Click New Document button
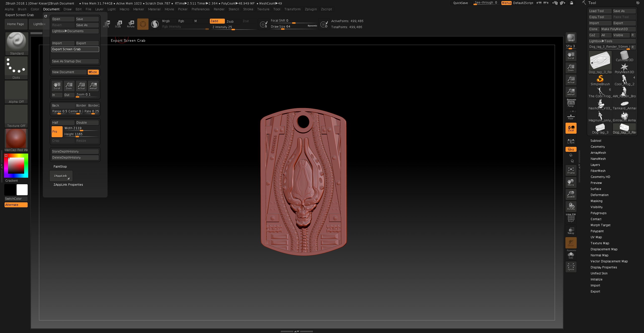This screenshot has width=644, height=333. coord(69,72)
